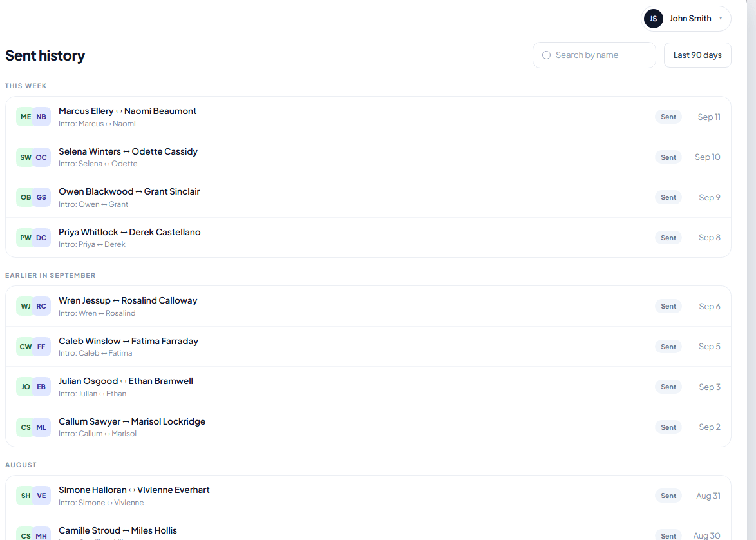Open Wren Jessup ↔ Rosalind Calloway intro
756x540 pixels.
pyautogui.click(x=368, y=307)
